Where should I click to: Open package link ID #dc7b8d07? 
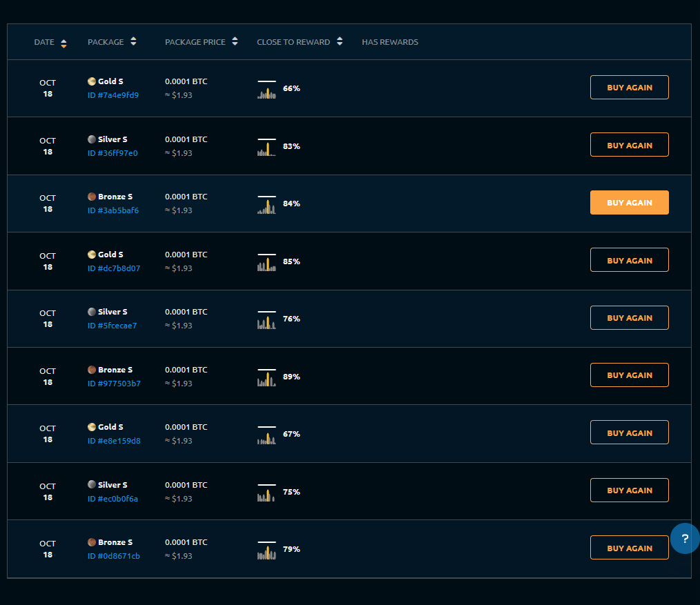[x=114, y=268]
